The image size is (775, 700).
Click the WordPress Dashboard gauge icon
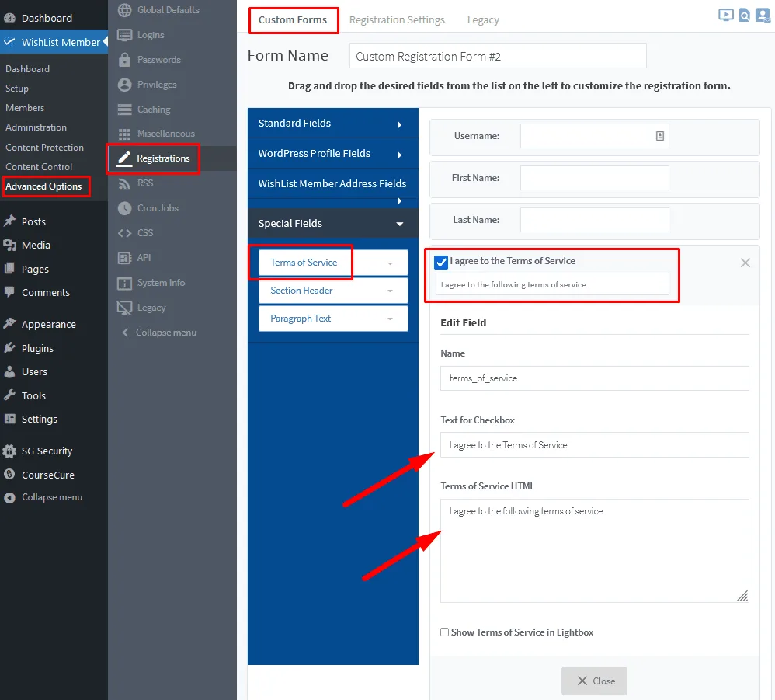10,19
